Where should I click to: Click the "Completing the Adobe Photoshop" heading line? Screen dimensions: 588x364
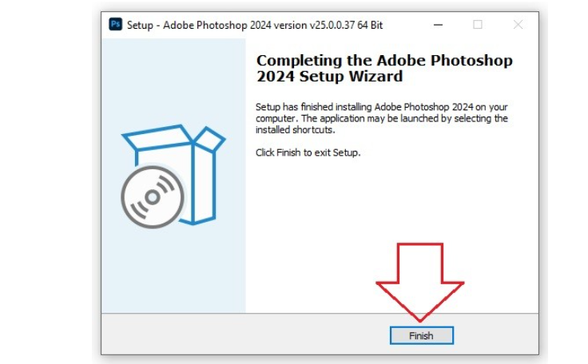(384, 61)
